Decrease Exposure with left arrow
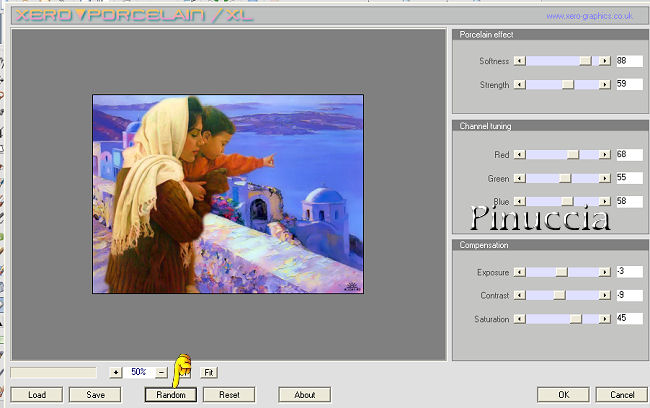Viewport: 650px width, 408px height. (519, 272)
